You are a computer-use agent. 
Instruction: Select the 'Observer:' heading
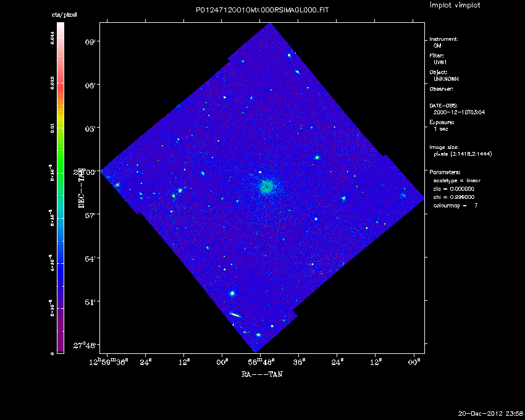[x=441, y=89]
